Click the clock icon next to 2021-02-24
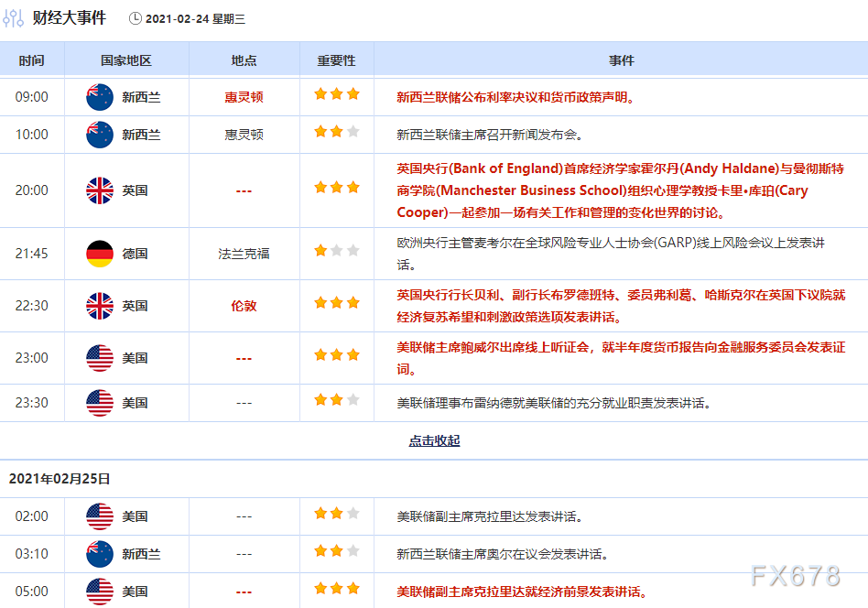This screenshot has width=868, height=608. pos(136,18)
